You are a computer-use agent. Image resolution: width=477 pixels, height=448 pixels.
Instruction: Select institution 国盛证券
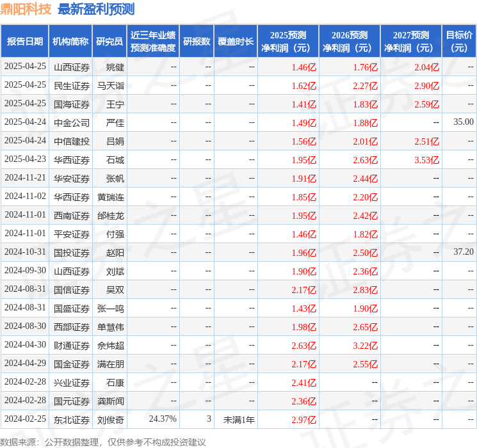pos(72,308)
